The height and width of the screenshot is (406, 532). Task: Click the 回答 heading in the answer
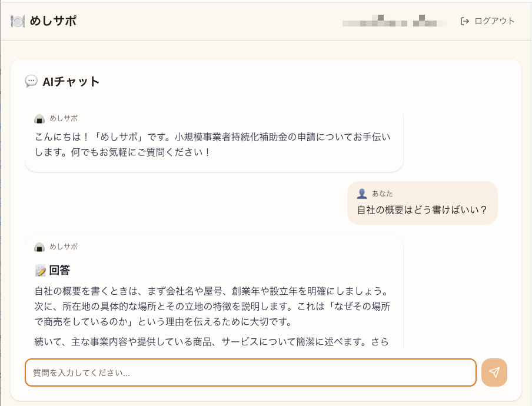click(59, 271)
